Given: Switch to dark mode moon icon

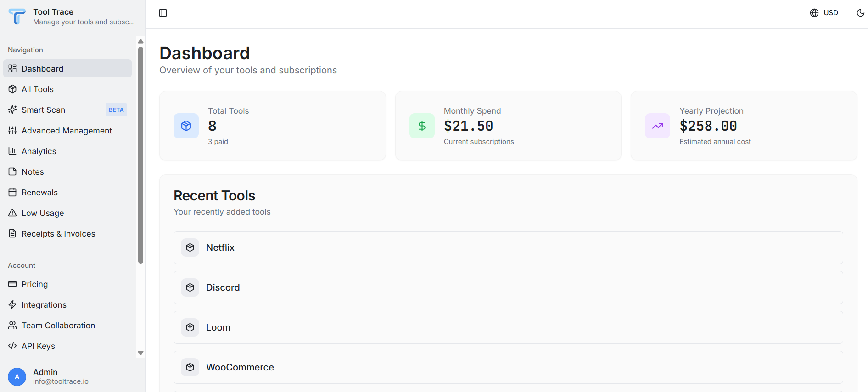Looking at the screenshot, I should (861, 13).
